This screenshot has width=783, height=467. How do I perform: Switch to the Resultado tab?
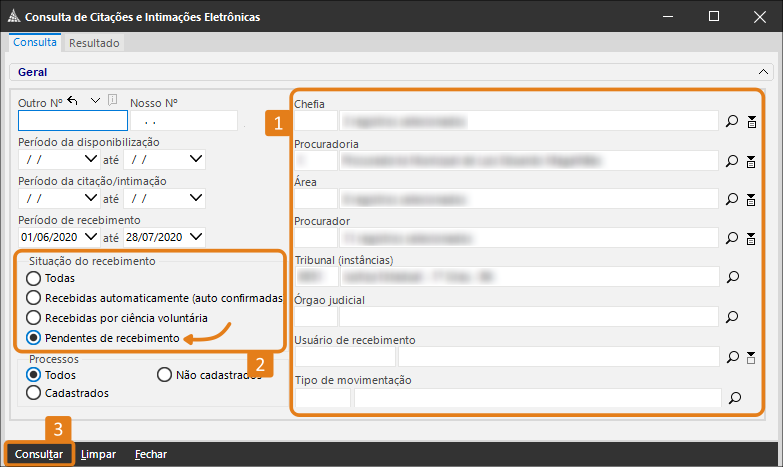(94, 43)
